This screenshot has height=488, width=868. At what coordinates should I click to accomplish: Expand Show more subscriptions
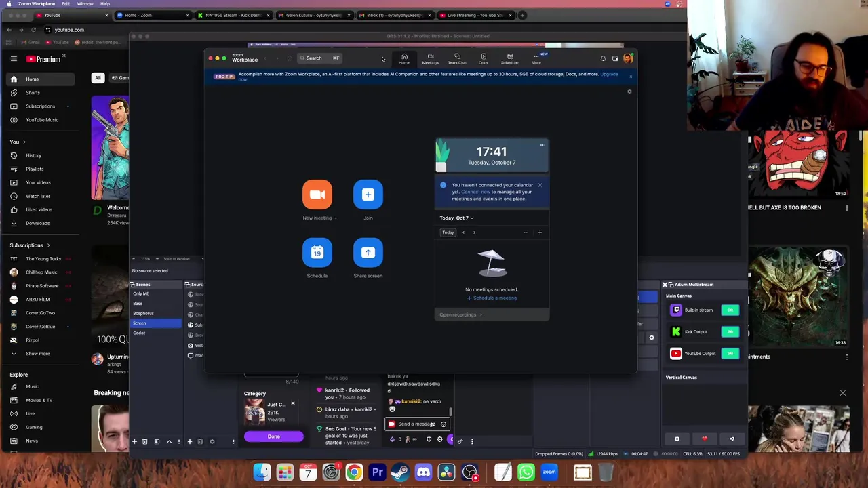point(39,354)
